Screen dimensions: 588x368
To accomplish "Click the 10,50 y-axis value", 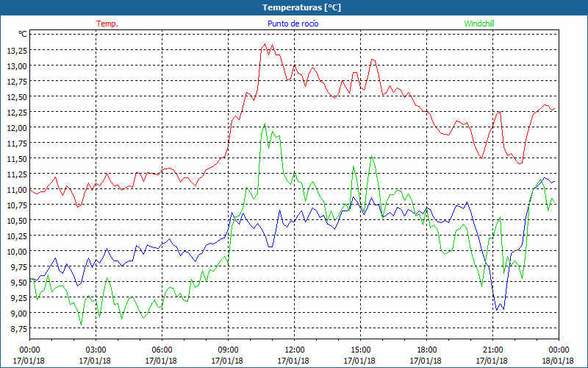I will click(17, 220).
